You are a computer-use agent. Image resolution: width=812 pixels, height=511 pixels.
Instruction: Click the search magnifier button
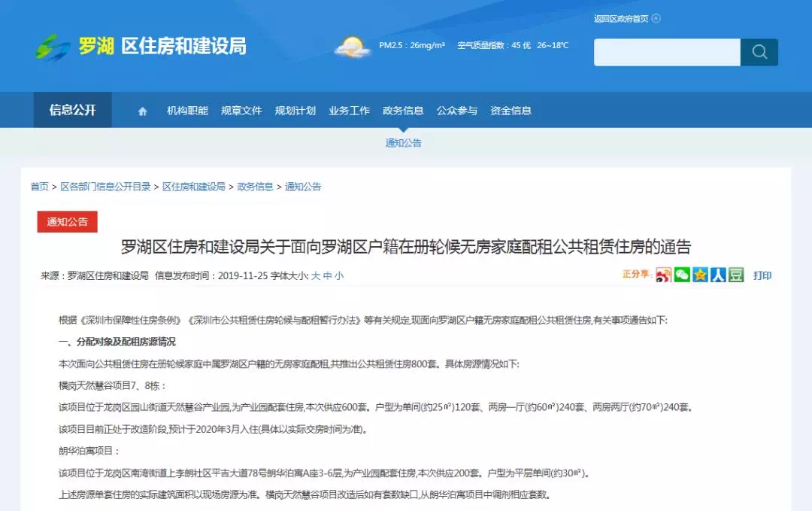click(x=759, y=53)
